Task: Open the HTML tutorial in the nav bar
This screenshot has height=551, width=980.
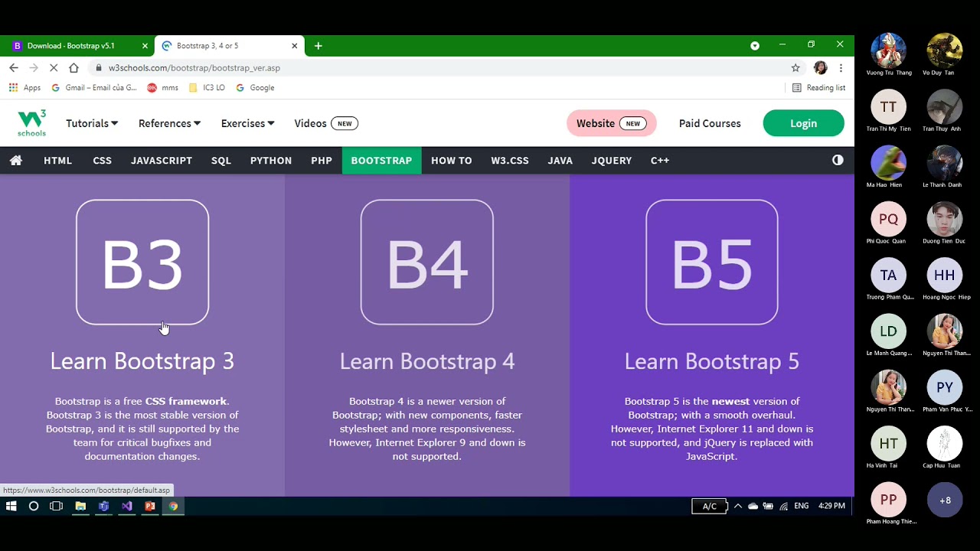Action: click(x=57, y=161)
